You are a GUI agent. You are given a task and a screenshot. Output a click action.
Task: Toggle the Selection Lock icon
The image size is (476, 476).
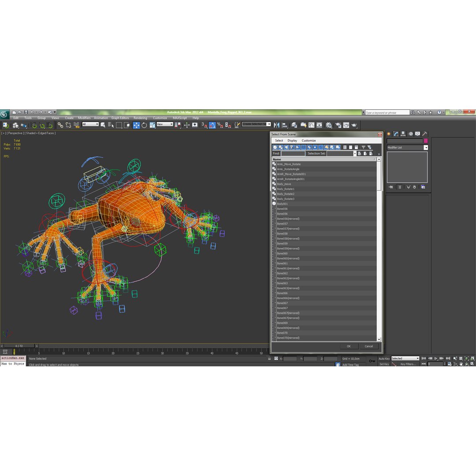269,358
